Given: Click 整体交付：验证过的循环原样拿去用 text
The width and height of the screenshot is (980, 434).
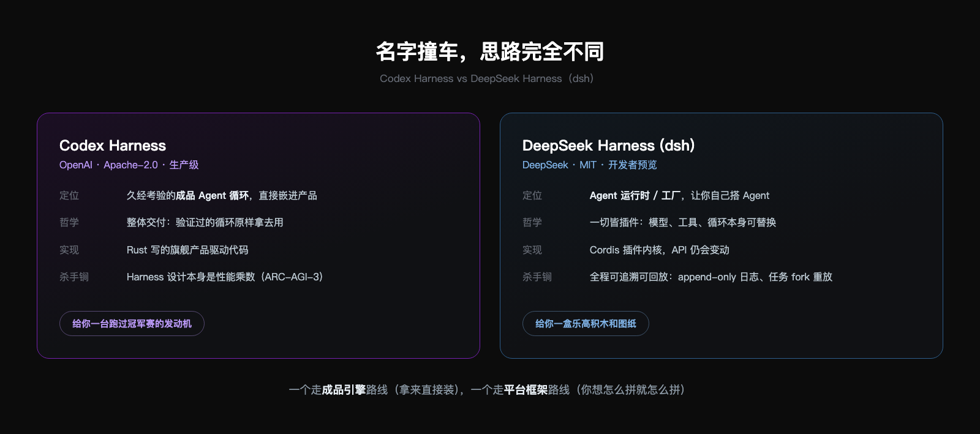Looking at the screenshot, I should pos(205,222).
